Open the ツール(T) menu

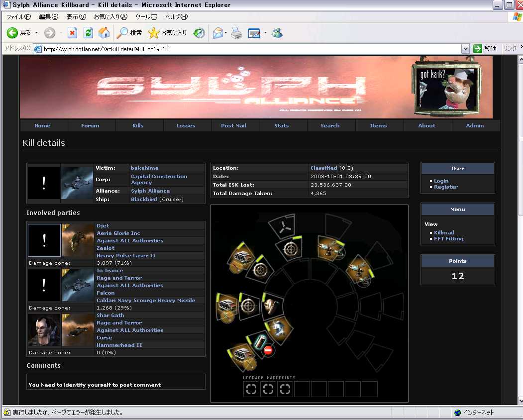146,17
